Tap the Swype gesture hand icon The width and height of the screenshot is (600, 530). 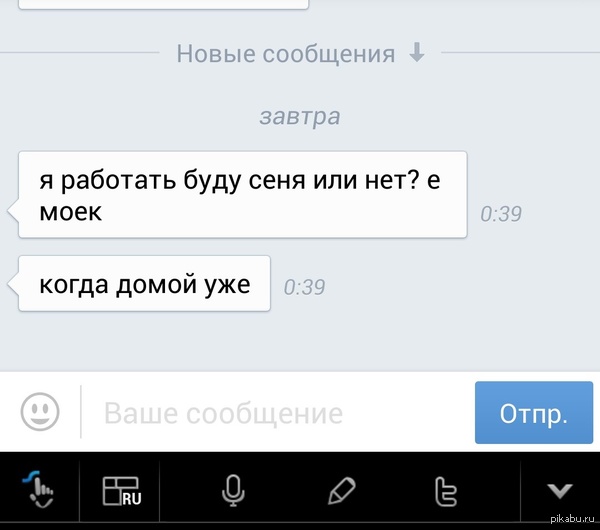(x=39, y=490)
